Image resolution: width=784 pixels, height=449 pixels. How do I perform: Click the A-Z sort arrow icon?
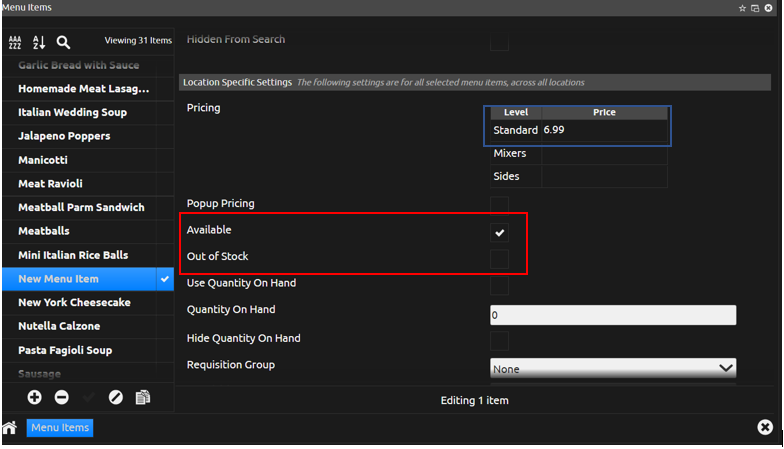point(39,42)
